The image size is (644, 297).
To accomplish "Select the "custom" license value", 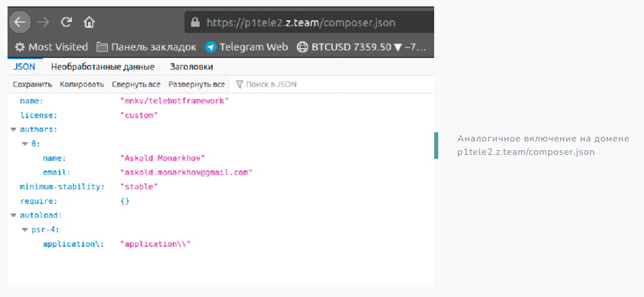I will pyautogui.click(x=139, y=115).
